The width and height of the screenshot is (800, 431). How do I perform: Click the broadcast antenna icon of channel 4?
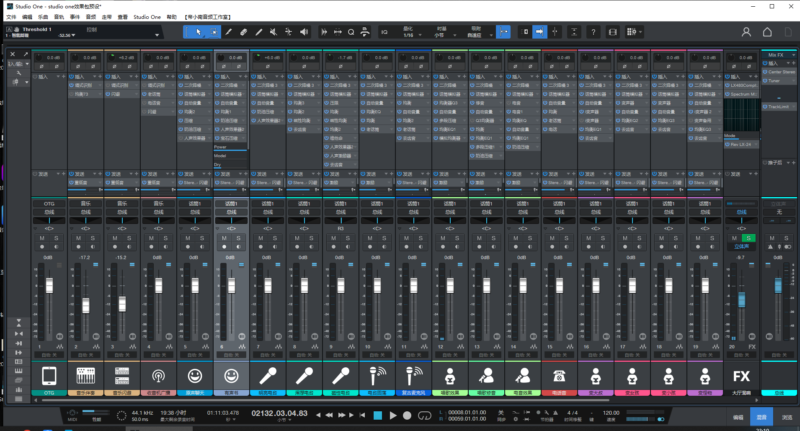[x=158, y=376]
